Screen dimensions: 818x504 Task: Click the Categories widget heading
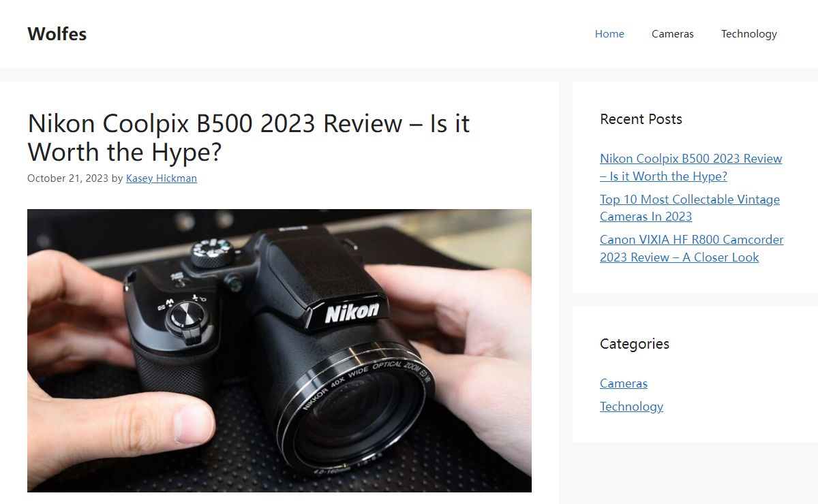635,344
